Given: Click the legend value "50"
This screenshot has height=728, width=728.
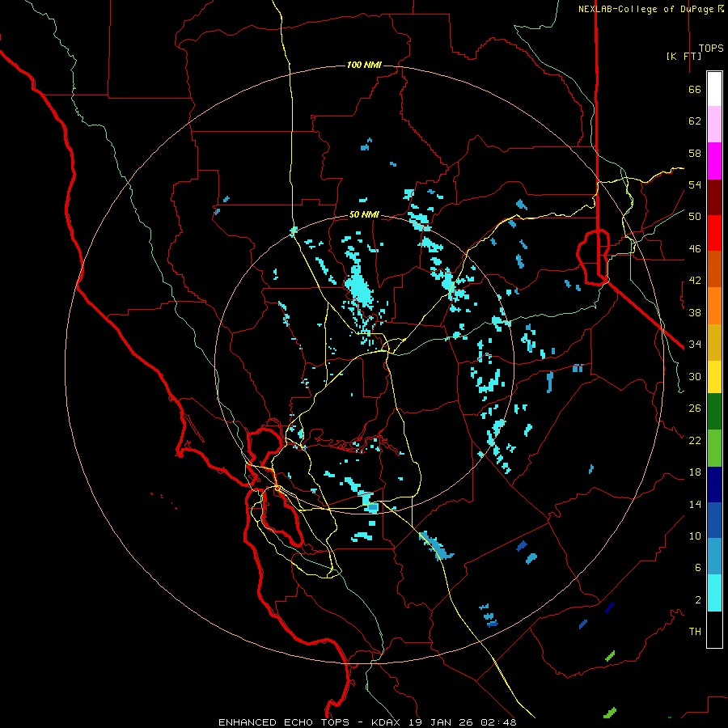Looking at the screenshot, I should 695,216.
